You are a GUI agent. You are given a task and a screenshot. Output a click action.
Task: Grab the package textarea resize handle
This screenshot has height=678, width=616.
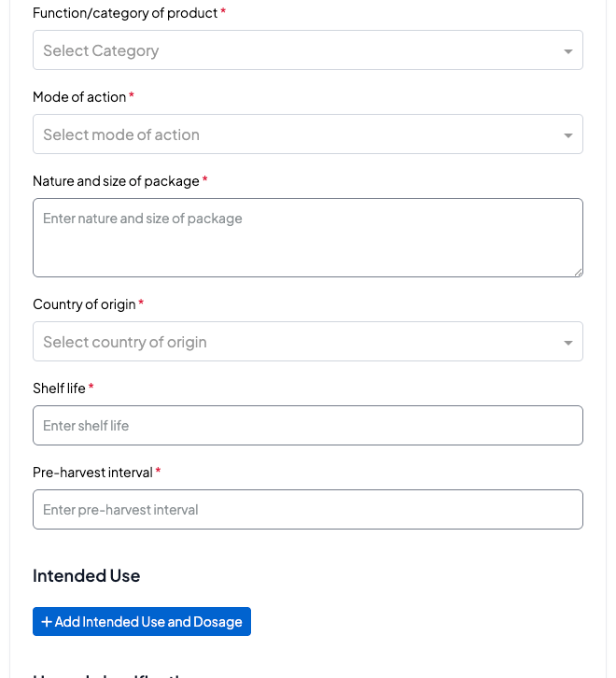[578, 272]
